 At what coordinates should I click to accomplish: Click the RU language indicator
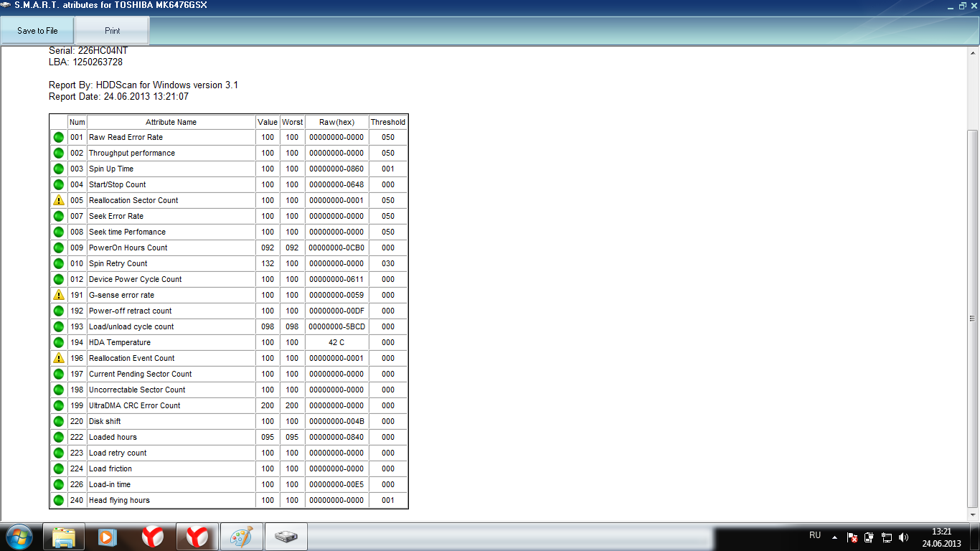pos(815,535)
